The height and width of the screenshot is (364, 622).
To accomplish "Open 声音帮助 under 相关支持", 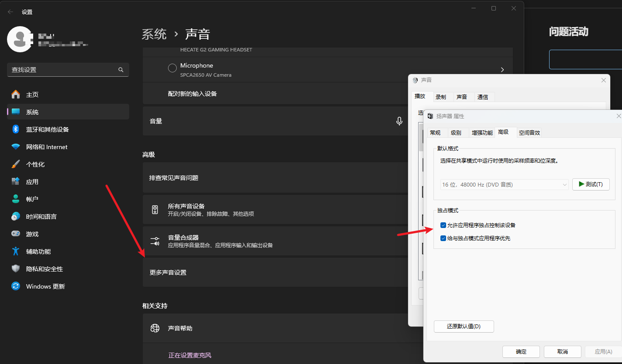I will click(276, 328).
